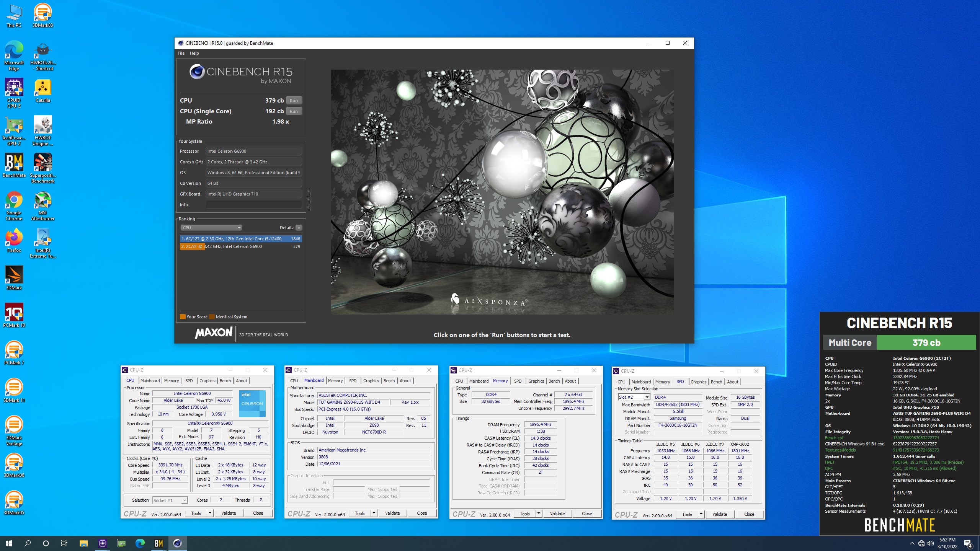Image resolution: width=980 pixels, height=551 pixels.
Task: Open the Socket #1 selection dropdown in CPU-Z
Action: coord(170,500)
